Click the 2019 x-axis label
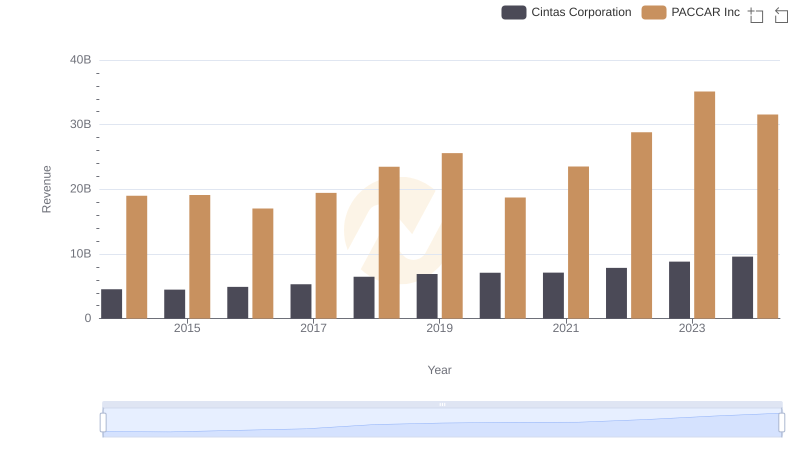Screen dimensions: 800x461 [439, 328]
